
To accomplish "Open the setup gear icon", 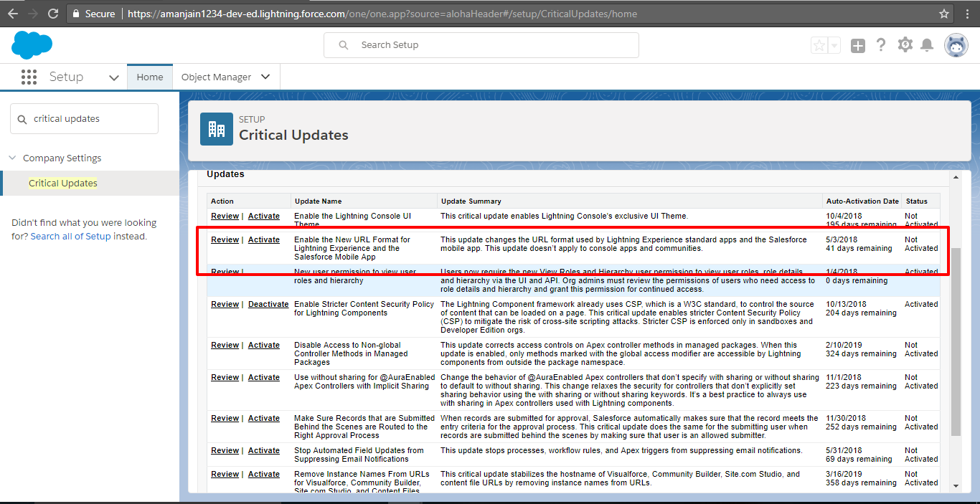I will (905, 45).
